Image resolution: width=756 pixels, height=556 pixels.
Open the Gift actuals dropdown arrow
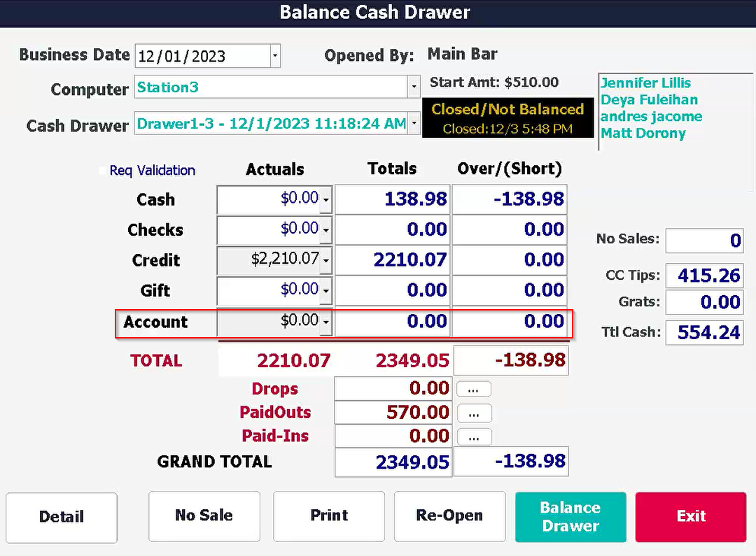[326, 290]
